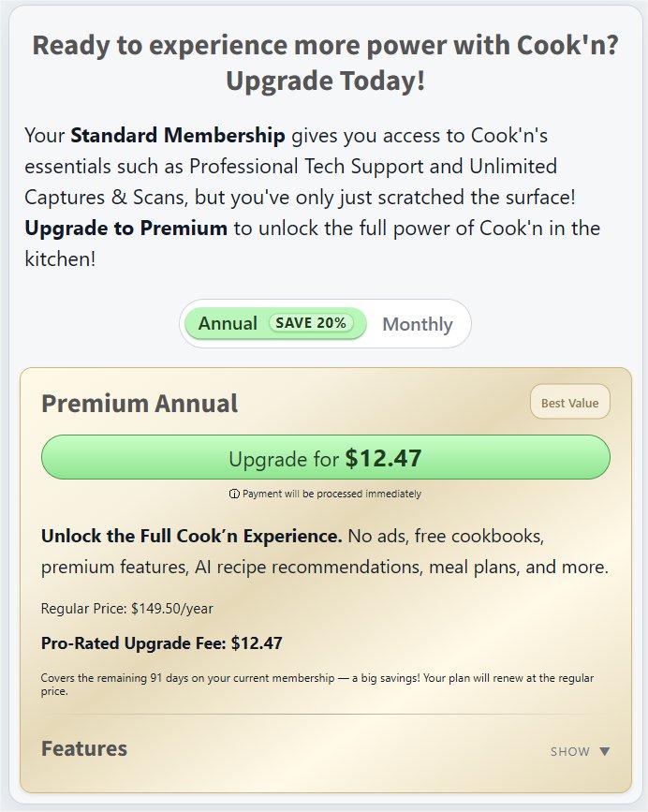Select the Annual billing option
The height and width of the screenshot is (812, 648).
(228, 323)
